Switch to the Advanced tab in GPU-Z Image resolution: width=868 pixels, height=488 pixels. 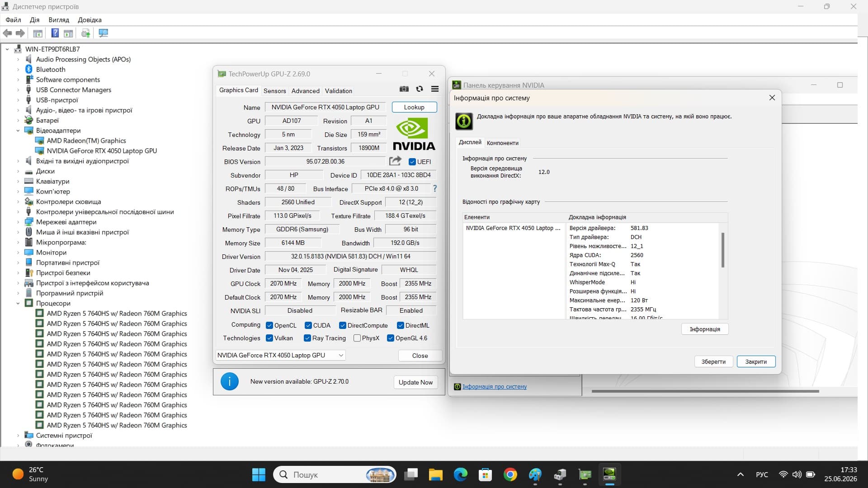[306, 91]
